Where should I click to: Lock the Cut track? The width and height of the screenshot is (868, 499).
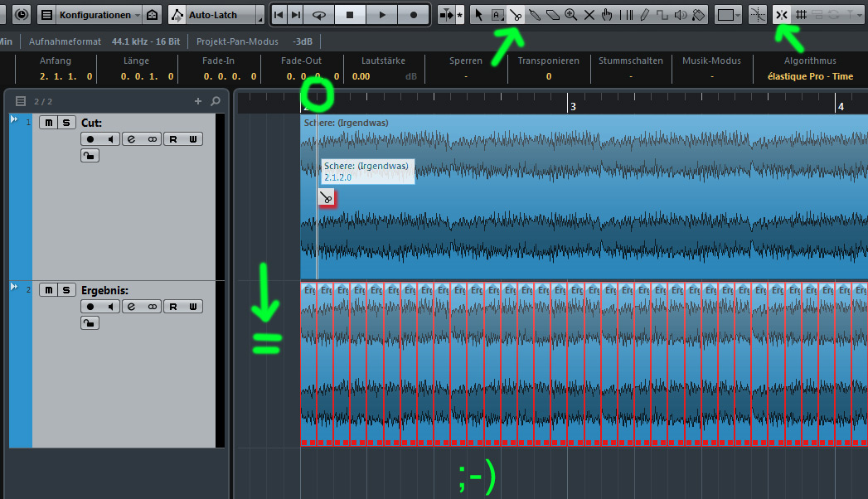[90, 156]
